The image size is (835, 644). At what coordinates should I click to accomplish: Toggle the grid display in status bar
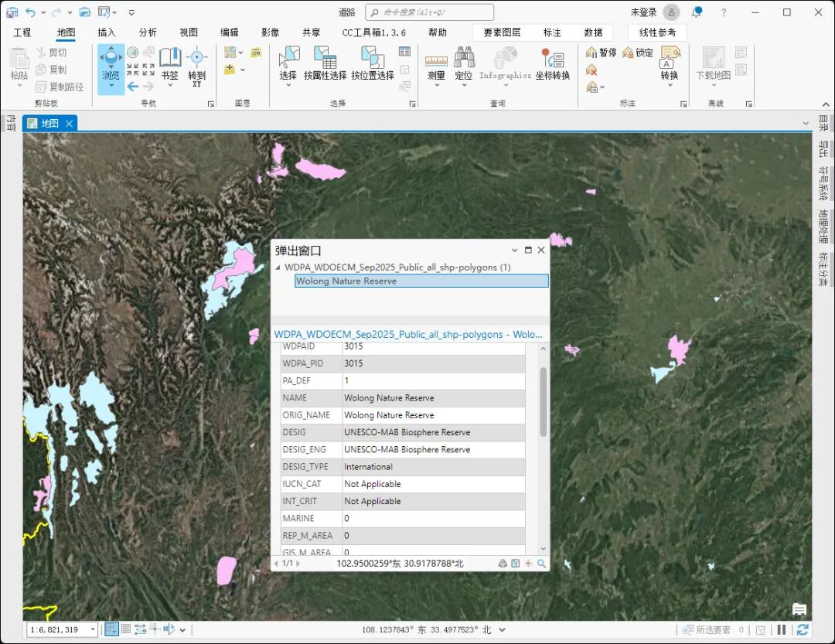(126, 629)
